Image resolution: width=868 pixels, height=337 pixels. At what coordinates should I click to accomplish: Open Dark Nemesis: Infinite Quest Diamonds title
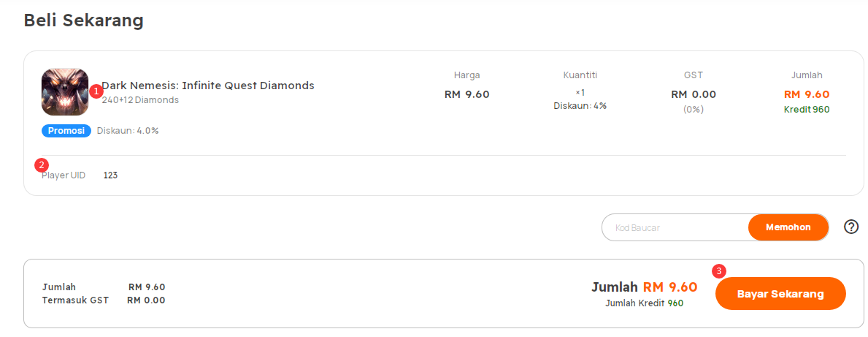pyautogui.click(x=208, y=86)
